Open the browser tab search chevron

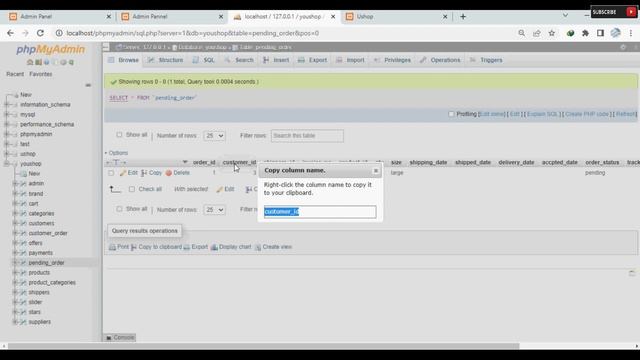point(565,15)
